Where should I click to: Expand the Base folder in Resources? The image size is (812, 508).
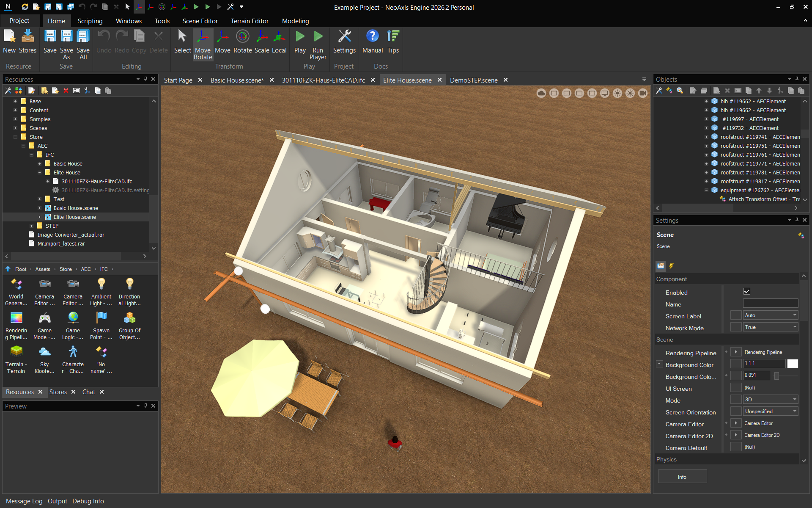click(15, 102)
